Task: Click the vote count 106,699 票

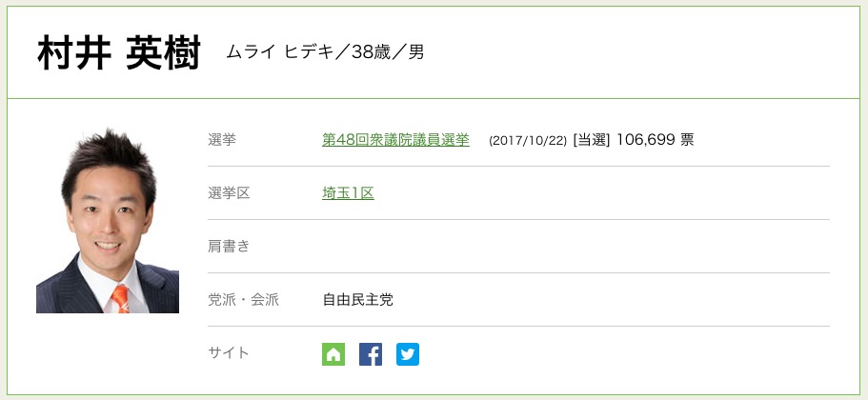Action: pos(656,140)
